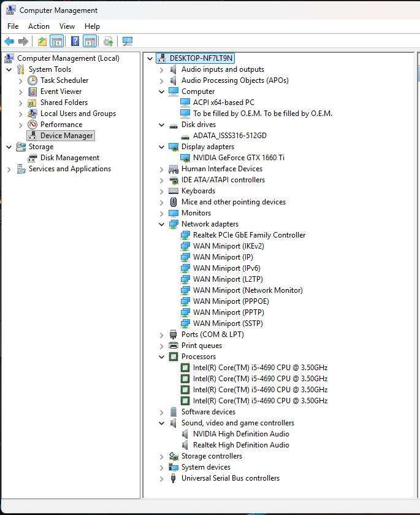Select WAN Miniport (PPTP) adapter
The image size is (420, 515).
pos(228,312)
